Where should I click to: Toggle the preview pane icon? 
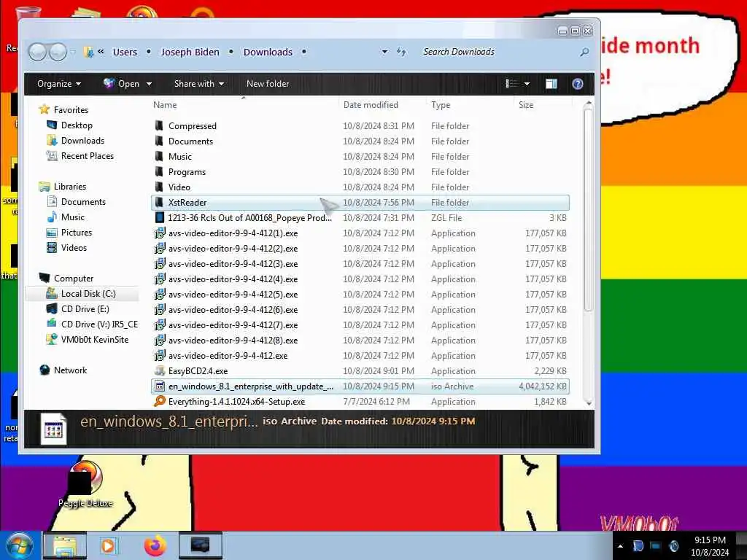pos(551,84)
